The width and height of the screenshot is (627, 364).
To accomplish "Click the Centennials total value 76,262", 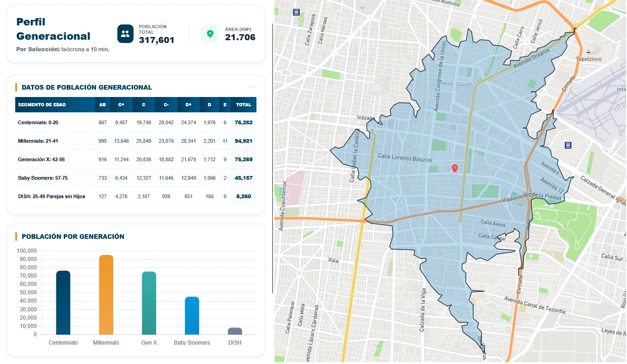I will point(243,122).
